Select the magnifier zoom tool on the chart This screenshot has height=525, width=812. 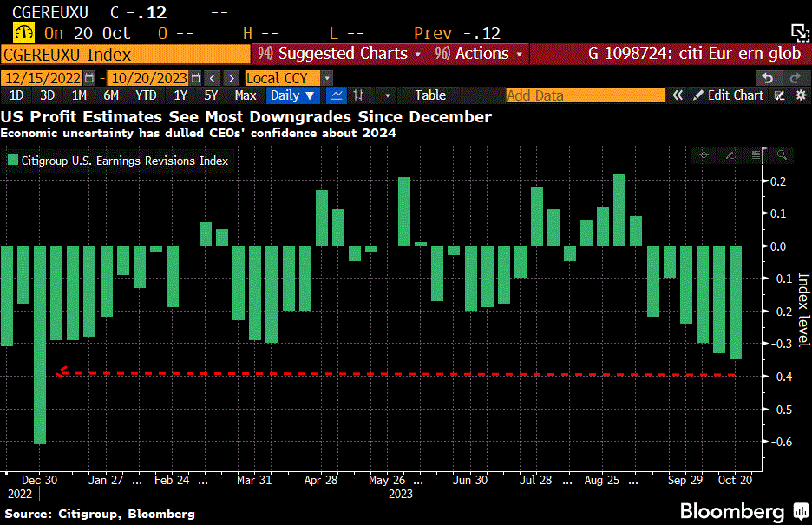coord(782,155)
